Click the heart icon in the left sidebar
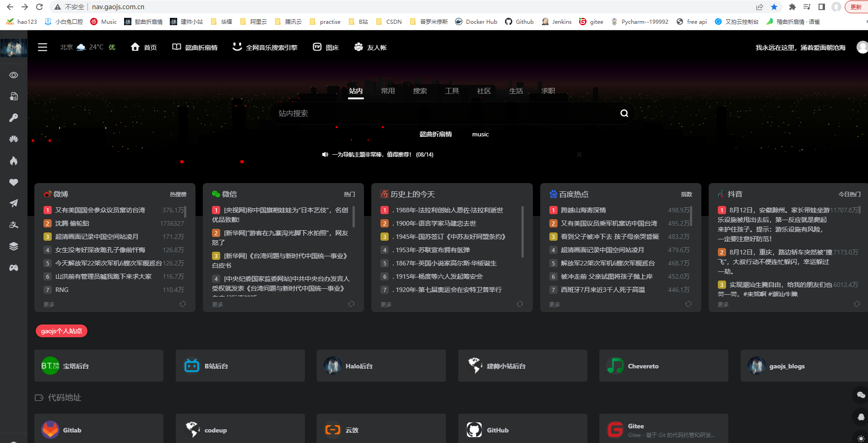The image size is (868, 443). (14, 182)
